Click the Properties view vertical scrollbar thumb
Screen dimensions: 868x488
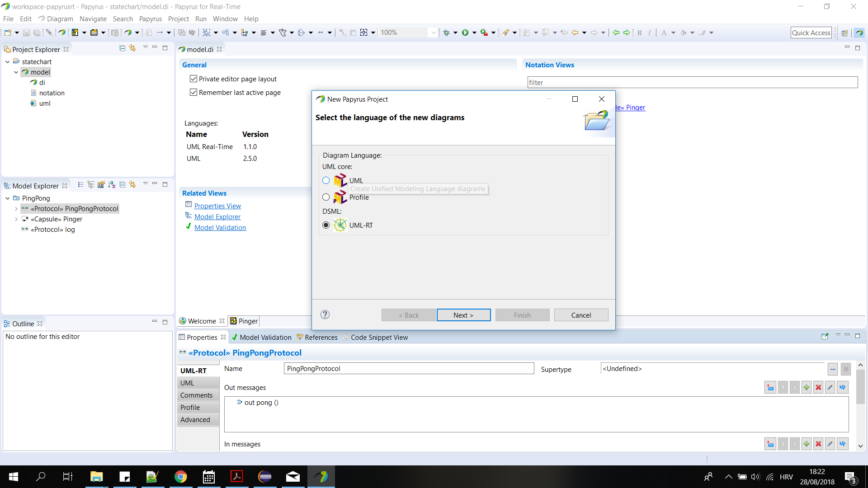(860, 386)
